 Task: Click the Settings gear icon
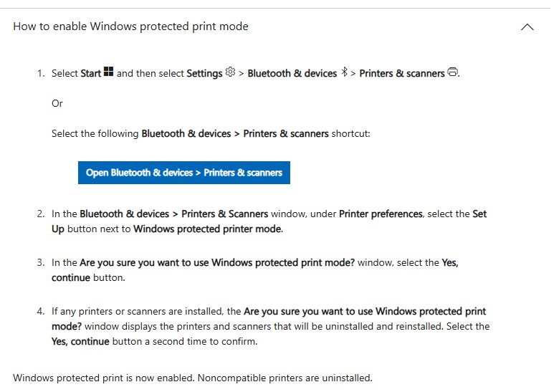click(231, 72)
